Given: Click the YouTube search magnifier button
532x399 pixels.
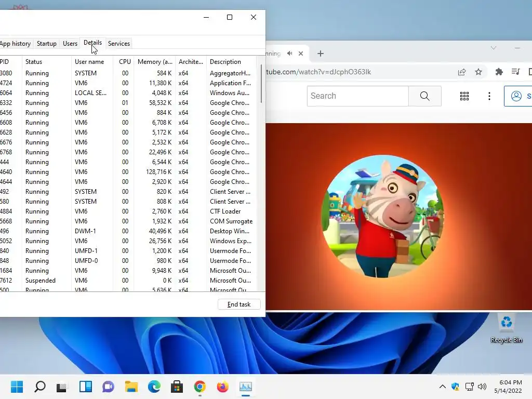Looking at the screenshot, I should click(x=425, y=96).
